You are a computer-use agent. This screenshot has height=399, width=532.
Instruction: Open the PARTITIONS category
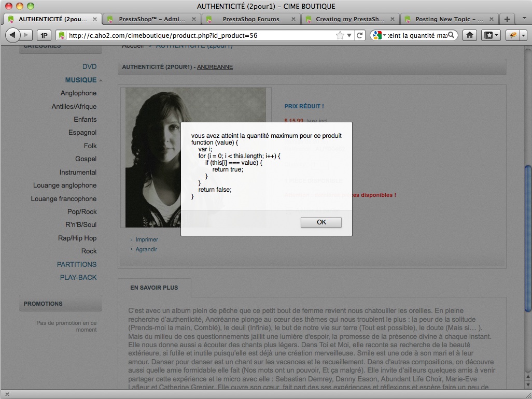pos(77,264)
